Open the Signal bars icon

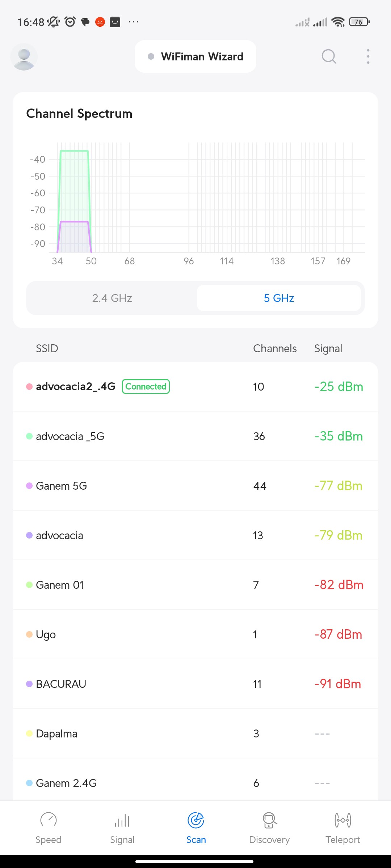pyautogui.click(x=122, y=820)
